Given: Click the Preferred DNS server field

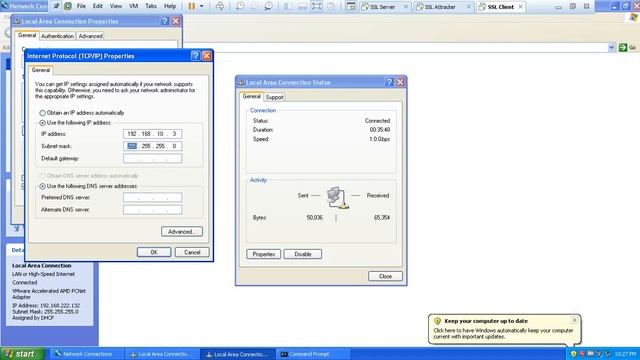Looking at the screenshot, I should coord(152,198).
